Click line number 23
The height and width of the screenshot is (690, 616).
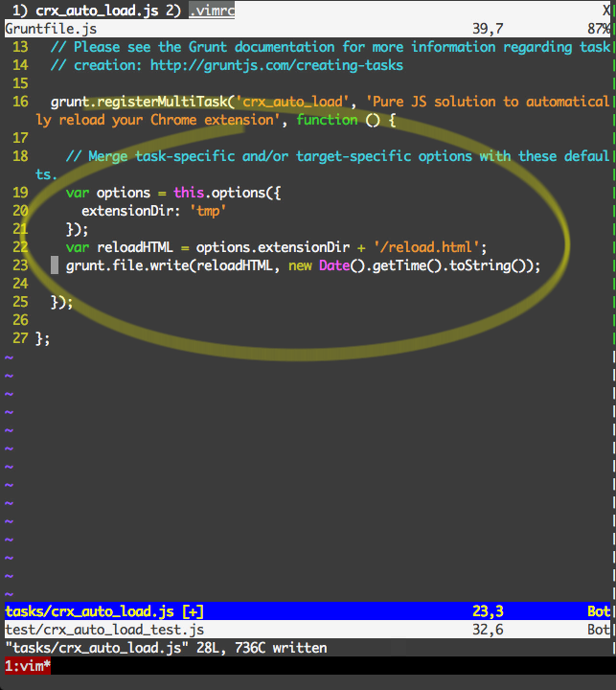pyautogui.click(x=20, y=265)
